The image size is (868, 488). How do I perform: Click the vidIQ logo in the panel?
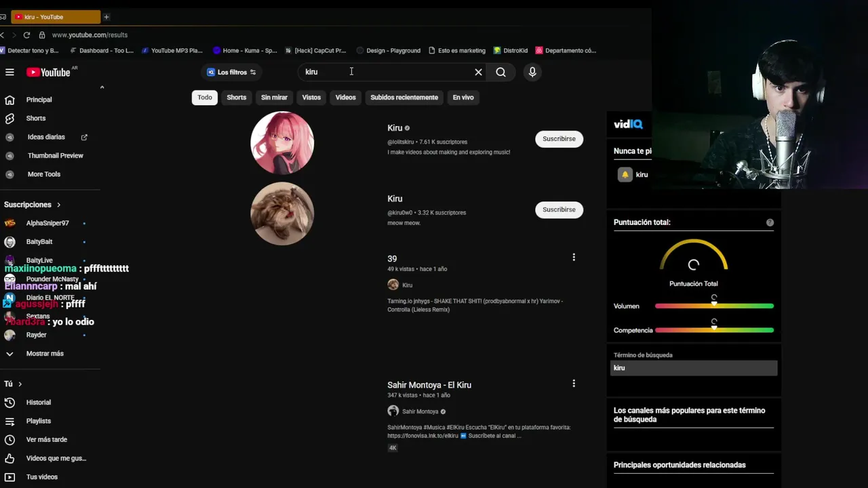628,124
